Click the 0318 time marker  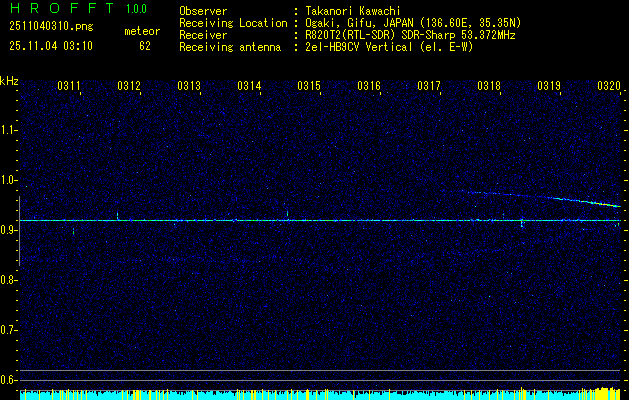(489, 87)
